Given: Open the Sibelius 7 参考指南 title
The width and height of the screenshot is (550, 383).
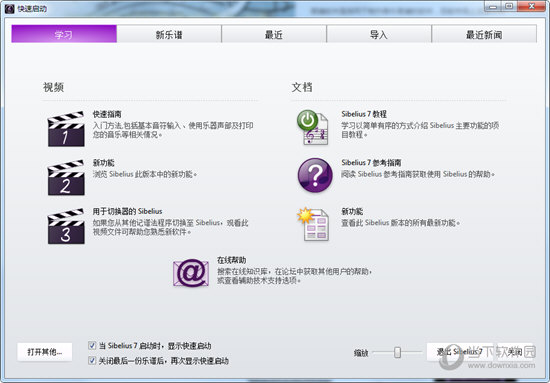Looking at the screenshot, I should click(371, 163).
